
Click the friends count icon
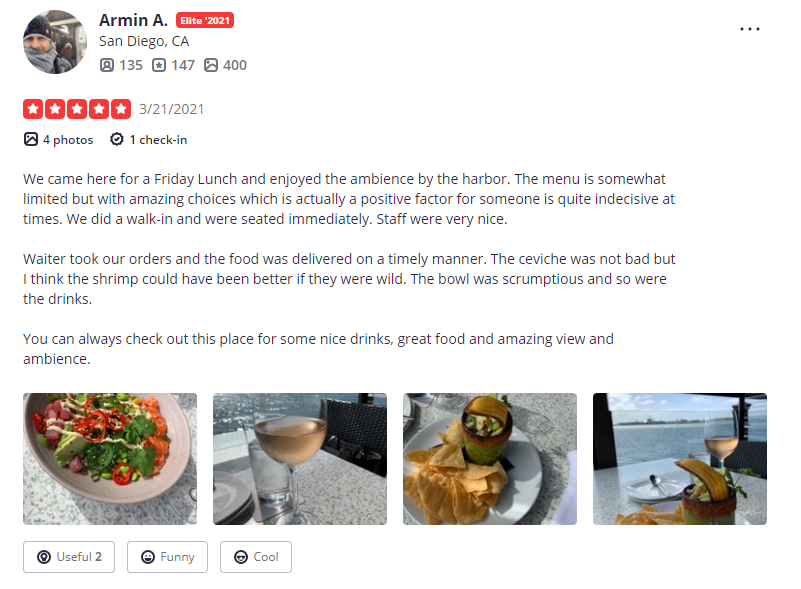107,65
